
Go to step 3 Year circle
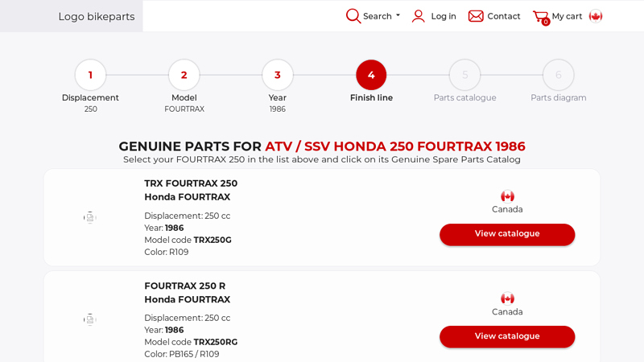point(278,75)
